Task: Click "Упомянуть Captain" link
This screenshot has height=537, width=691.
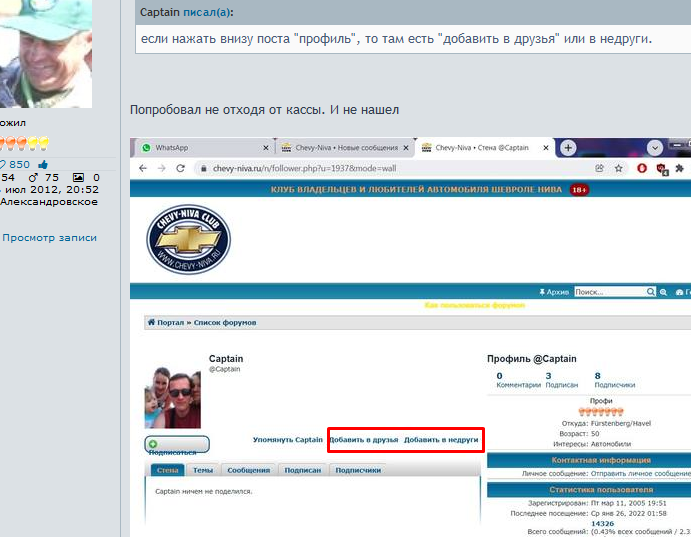Action: (288, 440)
